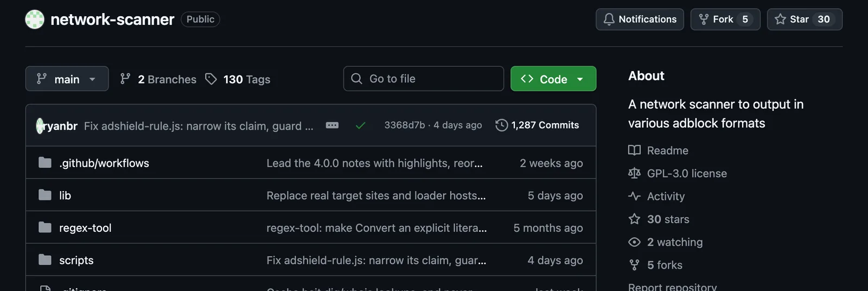Open commit regex-tool: make Convert an explicit
Viewport: 868px width, 291px height.
point(376,228)
